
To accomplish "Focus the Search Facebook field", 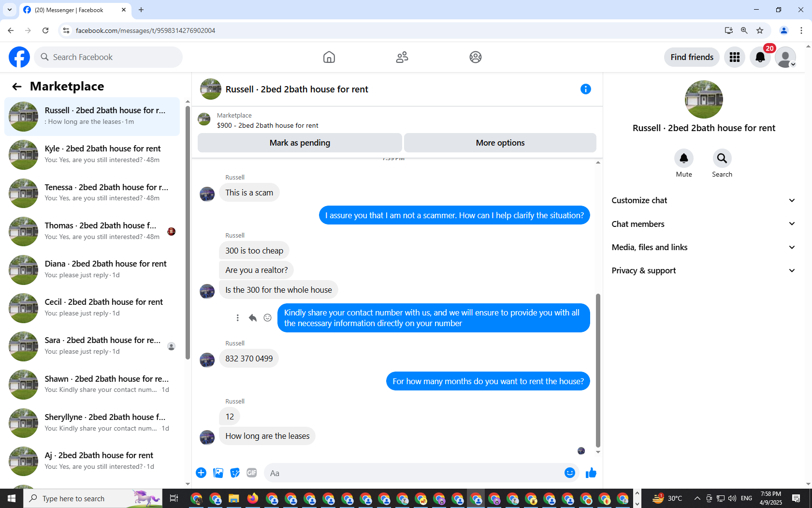I will click(x=109, y=57).
